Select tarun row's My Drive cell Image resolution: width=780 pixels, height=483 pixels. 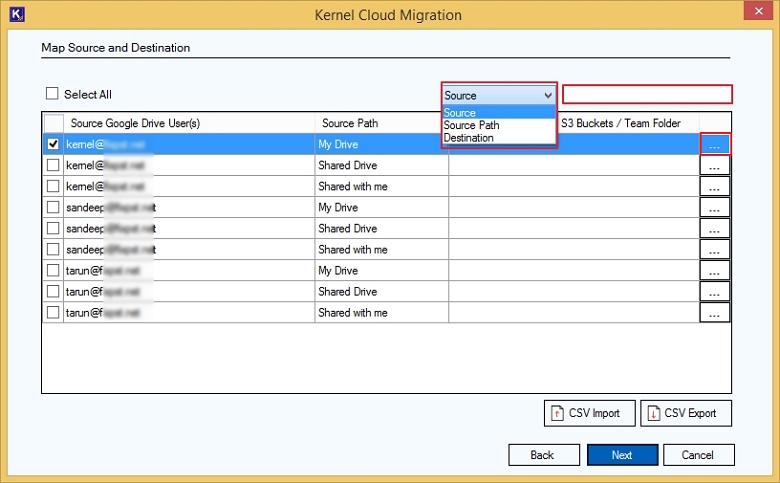[382, 271]
